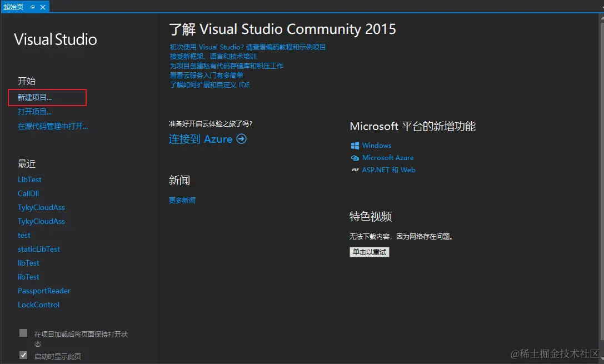Click 新建项目... link
Image resolution: width=604 pixels, height=364 pixels.
pyautogui.click(x=34, y=97)
